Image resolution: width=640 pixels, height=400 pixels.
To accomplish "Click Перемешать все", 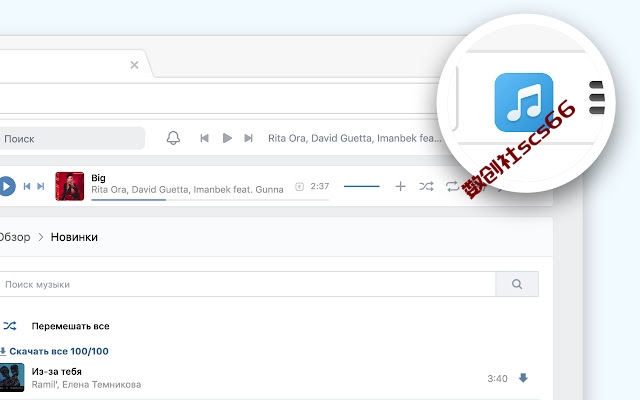I will (x=71, y=326).
